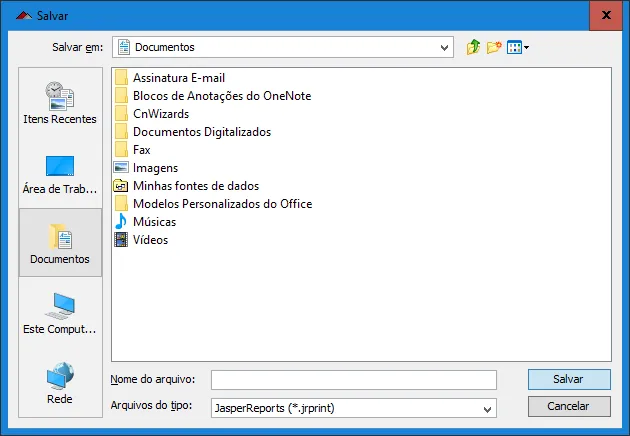Click the Cancelar button
The width and height of the screenshot is (630, 436).
569,406
